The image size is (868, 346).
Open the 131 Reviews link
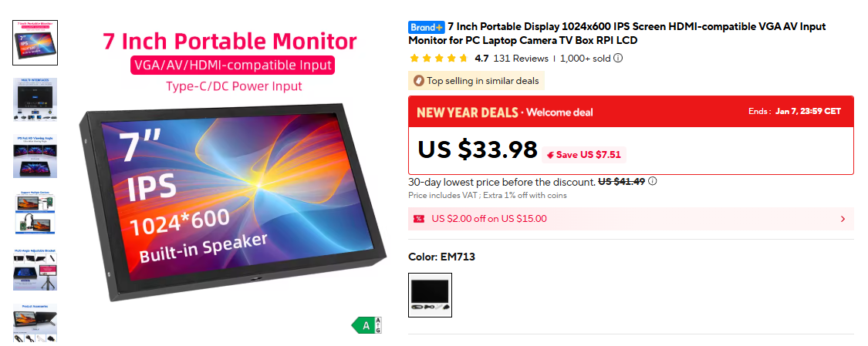(x=520, y=59)
